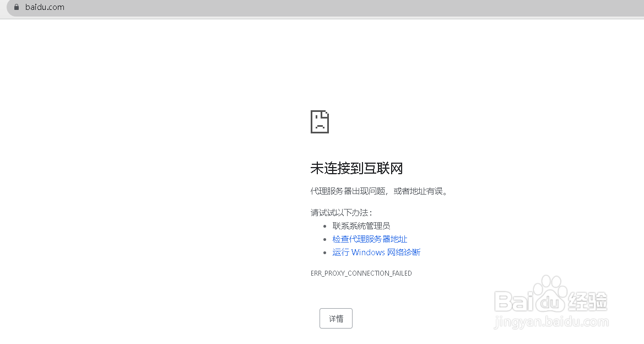Screen dimensions: 644x344
Task: Click the sad page error icon
Action: tap(320, 122)
